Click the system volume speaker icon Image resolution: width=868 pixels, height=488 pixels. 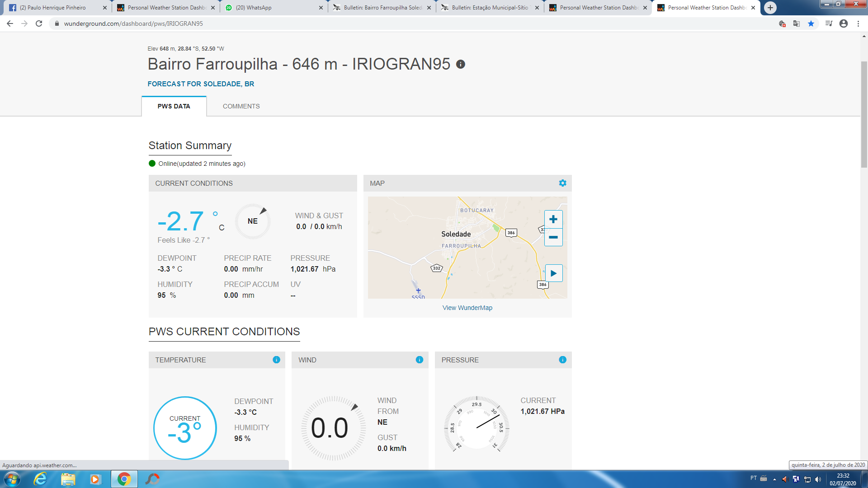818,479
